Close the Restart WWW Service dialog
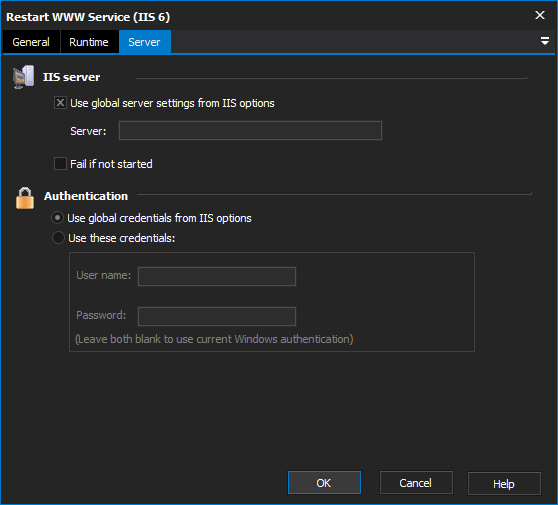This screenshot has width=558, height=505. point(539,15)
